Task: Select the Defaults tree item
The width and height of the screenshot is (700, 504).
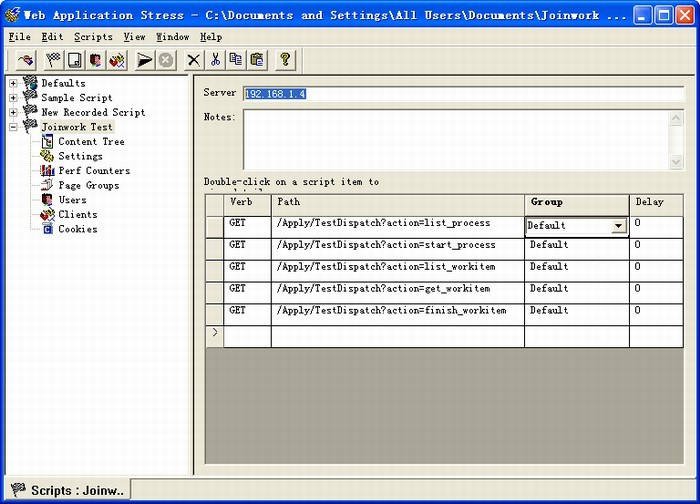Action: 63,83
